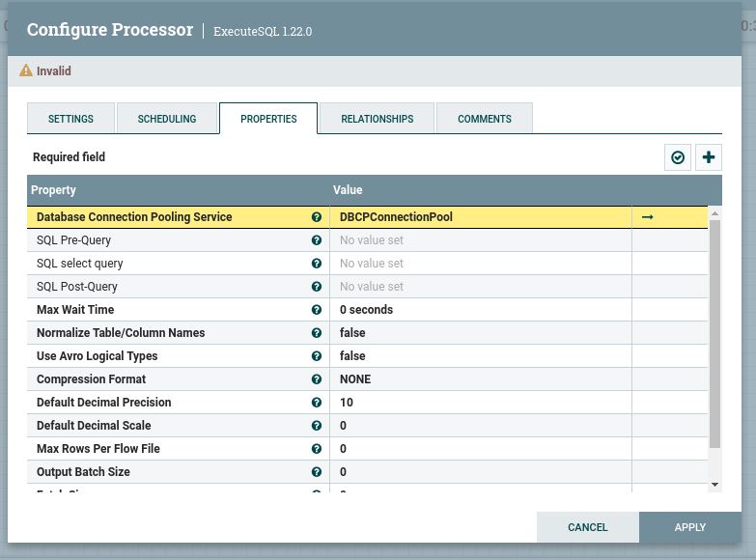The height and width of the screenshot is (560, 756).
Task: Switch to the Settings tab
Action: (x=70, y=119)
